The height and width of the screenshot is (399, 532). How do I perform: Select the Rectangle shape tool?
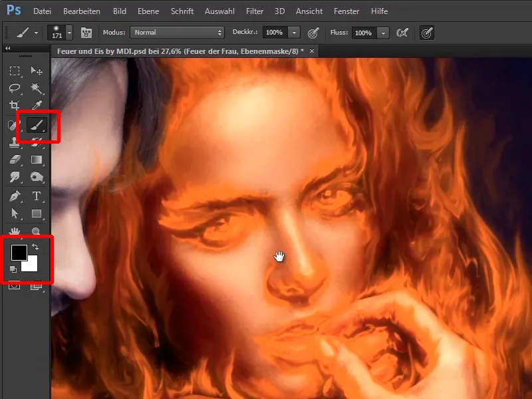(37, 213)
